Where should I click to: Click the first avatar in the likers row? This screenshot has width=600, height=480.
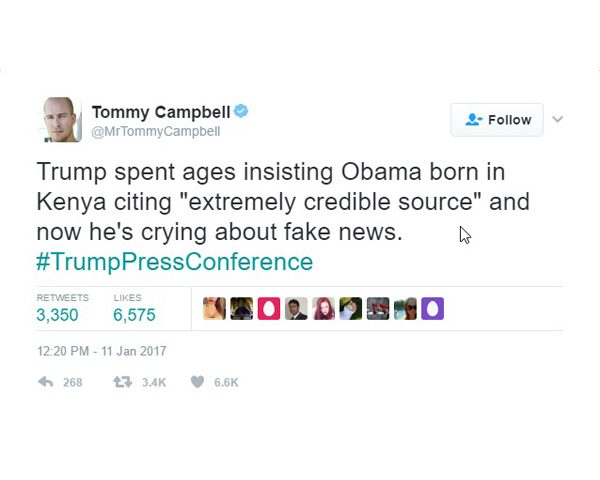pos(214,308)
